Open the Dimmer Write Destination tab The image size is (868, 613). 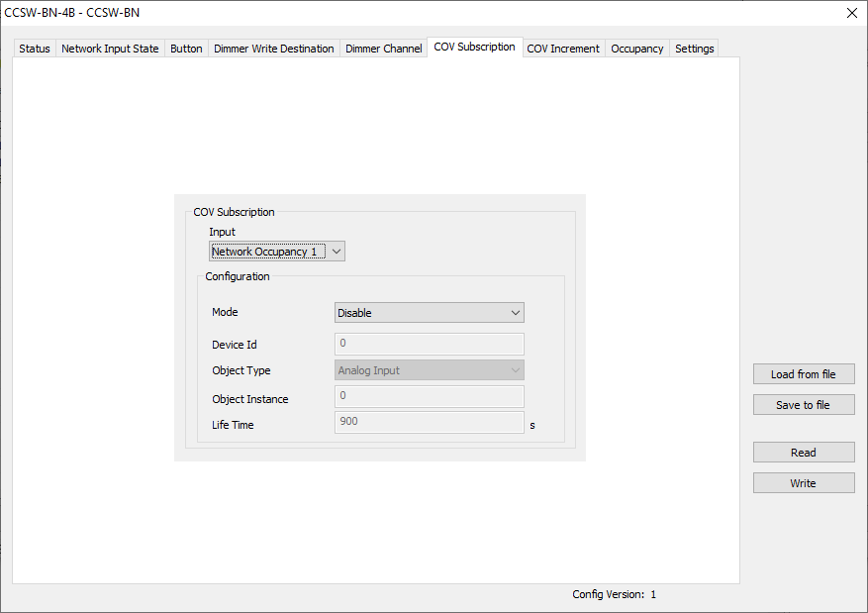(274, 49)
